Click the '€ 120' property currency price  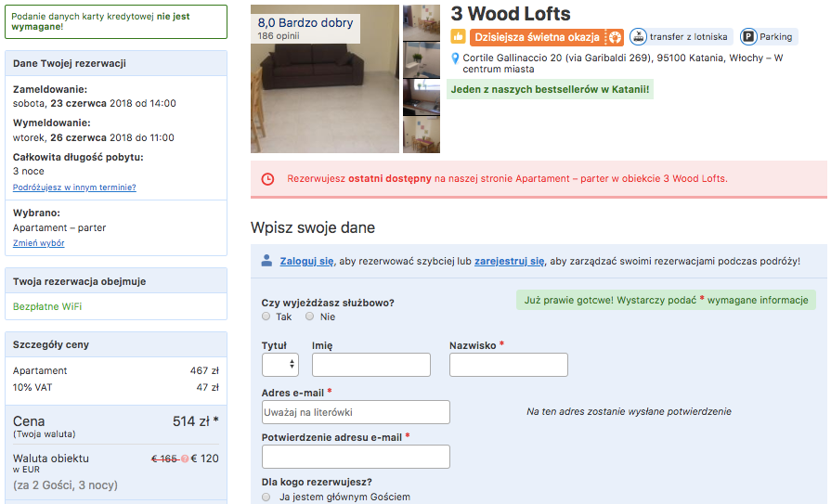coord(204,459)
